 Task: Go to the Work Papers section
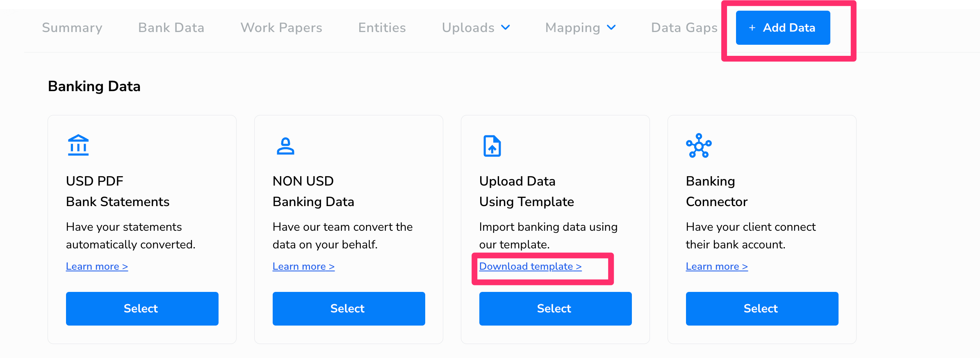tap(281, 28)
